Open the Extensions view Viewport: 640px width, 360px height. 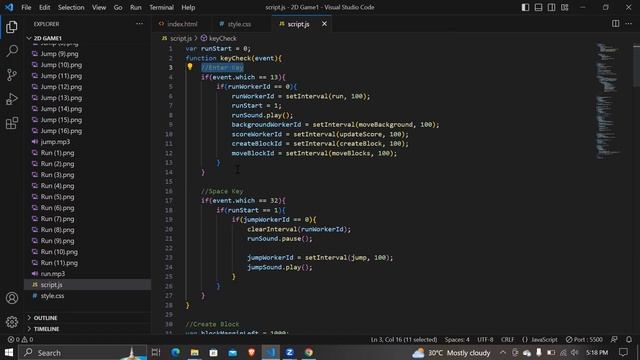point(12,123)
